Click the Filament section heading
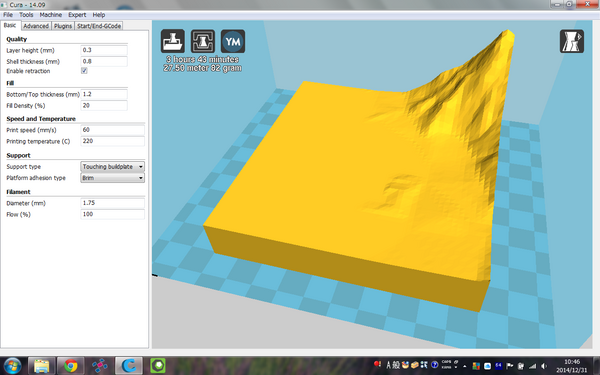Screen dimensions: 600x375 [x=18, y=192]
